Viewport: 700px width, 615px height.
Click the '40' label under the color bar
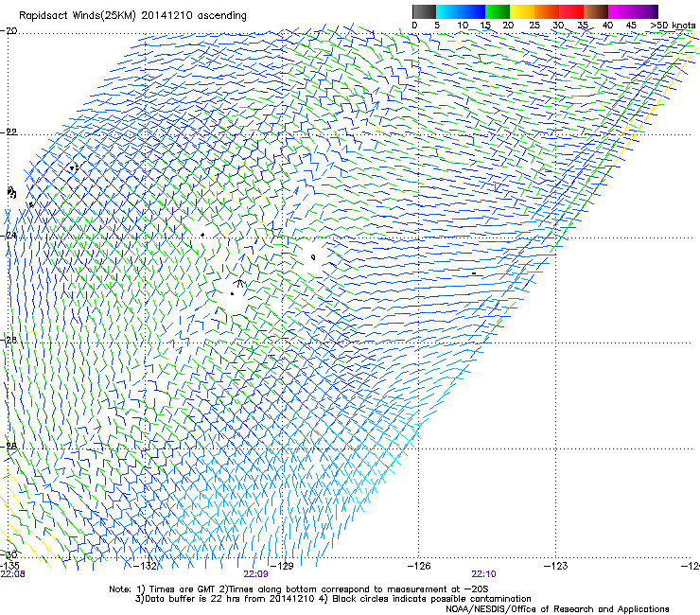pos(607,26)
